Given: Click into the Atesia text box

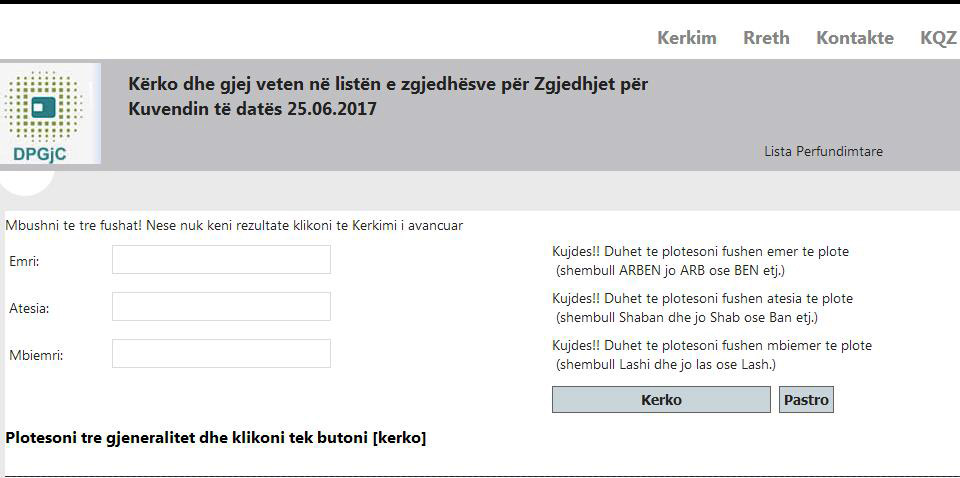Looking at the screenshot, I should coord(221,307).
